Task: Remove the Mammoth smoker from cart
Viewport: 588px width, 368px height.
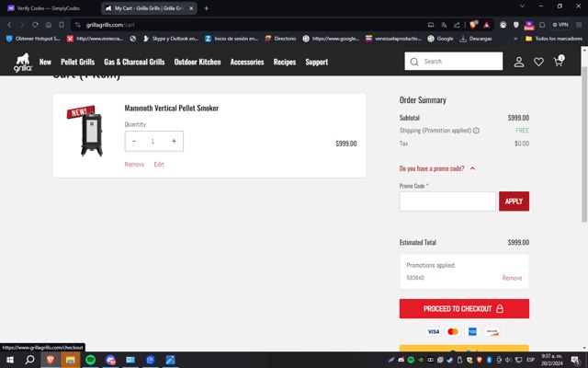Action: tap(134, 165)
